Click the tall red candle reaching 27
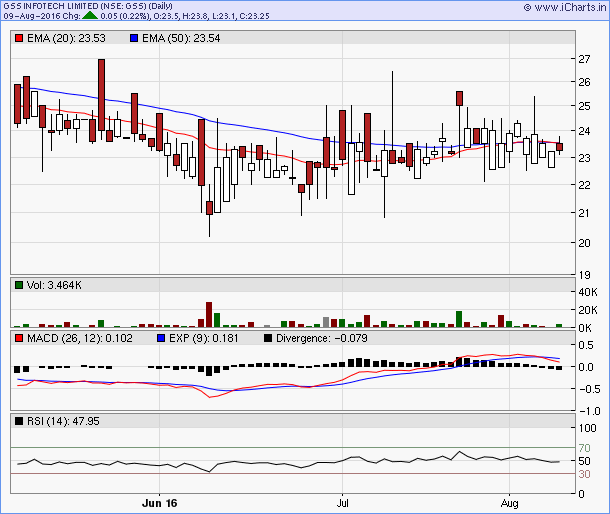 coord(101,95)
